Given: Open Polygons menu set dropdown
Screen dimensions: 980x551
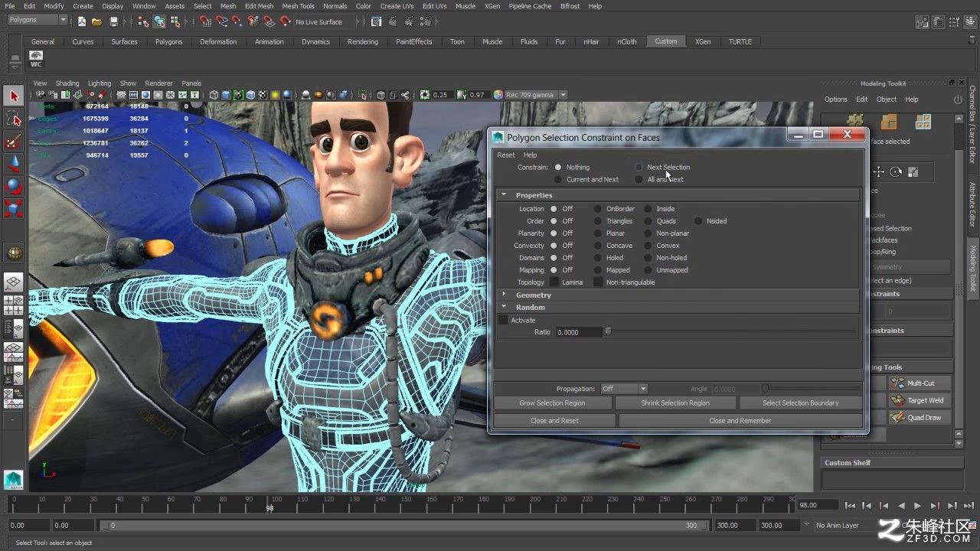Looking at the screenshot, I should [38, 21].
